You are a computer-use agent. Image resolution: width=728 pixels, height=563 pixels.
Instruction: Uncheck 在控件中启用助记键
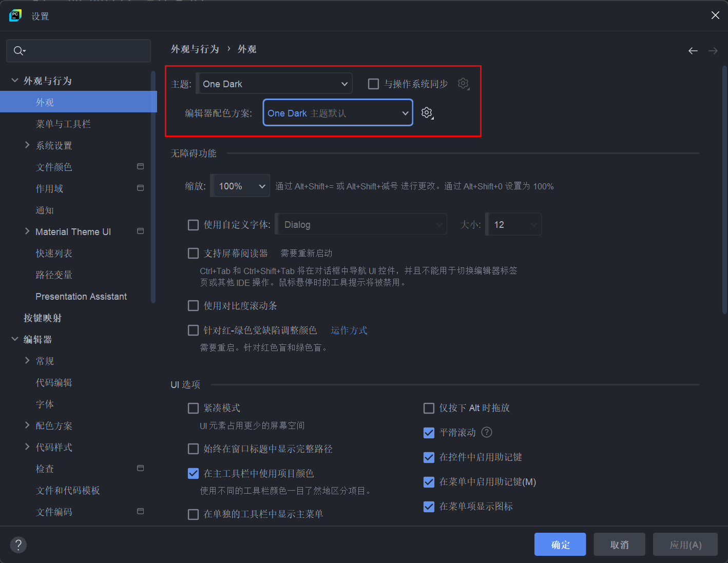coord(429,457)
